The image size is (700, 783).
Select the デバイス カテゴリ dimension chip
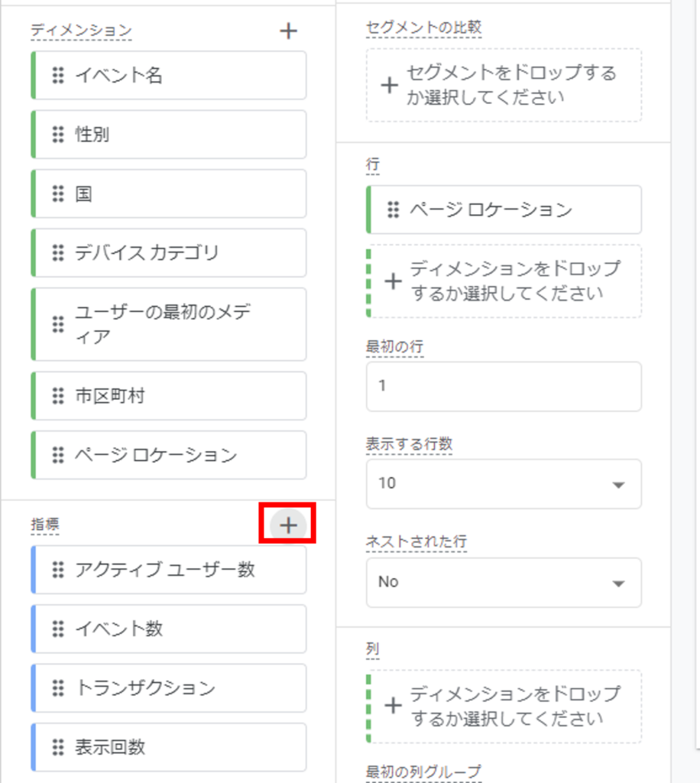tap(169, 252)
